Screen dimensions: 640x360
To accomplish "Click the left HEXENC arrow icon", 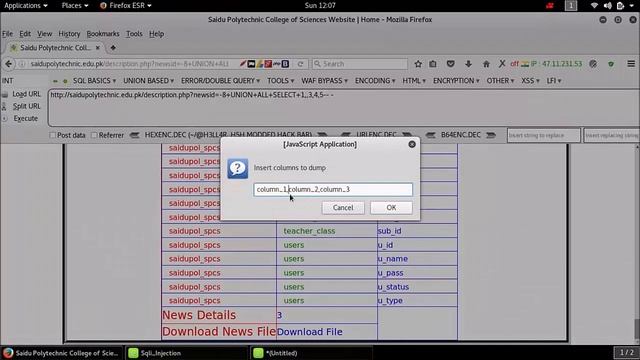I will point(134,135).
